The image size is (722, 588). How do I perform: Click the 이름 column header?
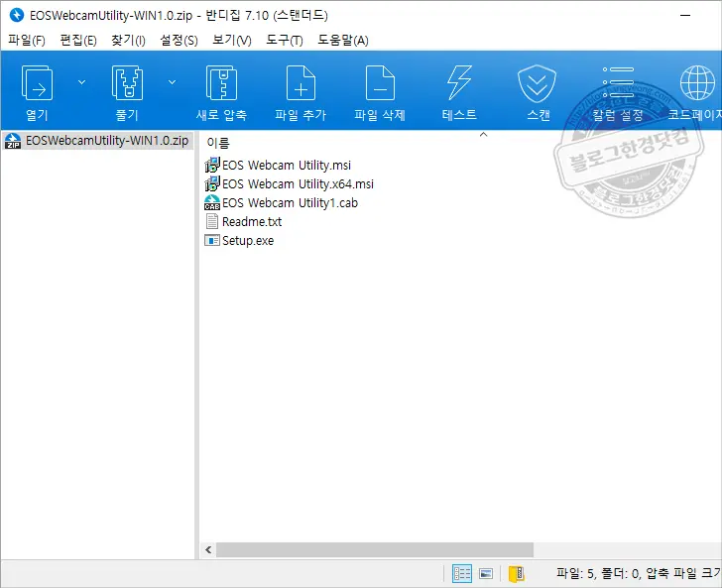(218, 143)
